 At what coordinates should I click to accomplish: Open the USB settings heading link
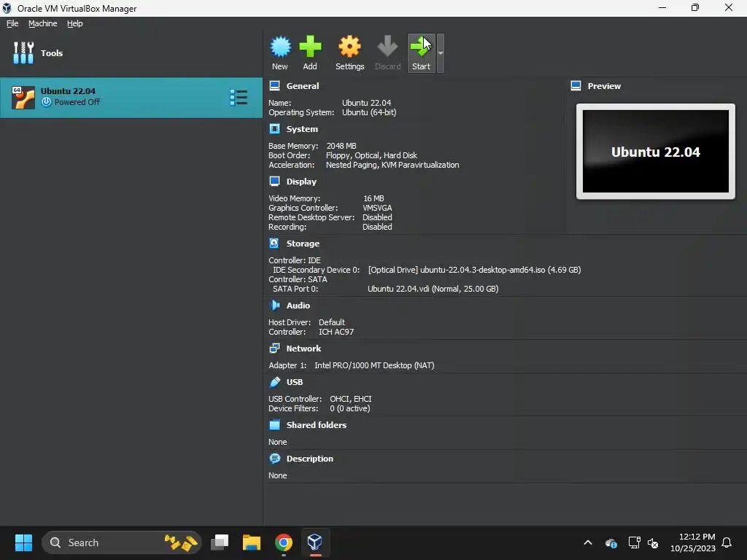[x=295, y=382]
